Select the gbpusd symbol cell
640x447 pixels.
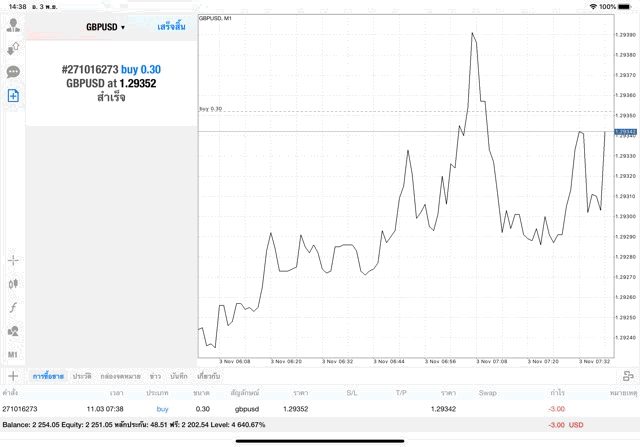pyautogui.click(x=247, y=409)
